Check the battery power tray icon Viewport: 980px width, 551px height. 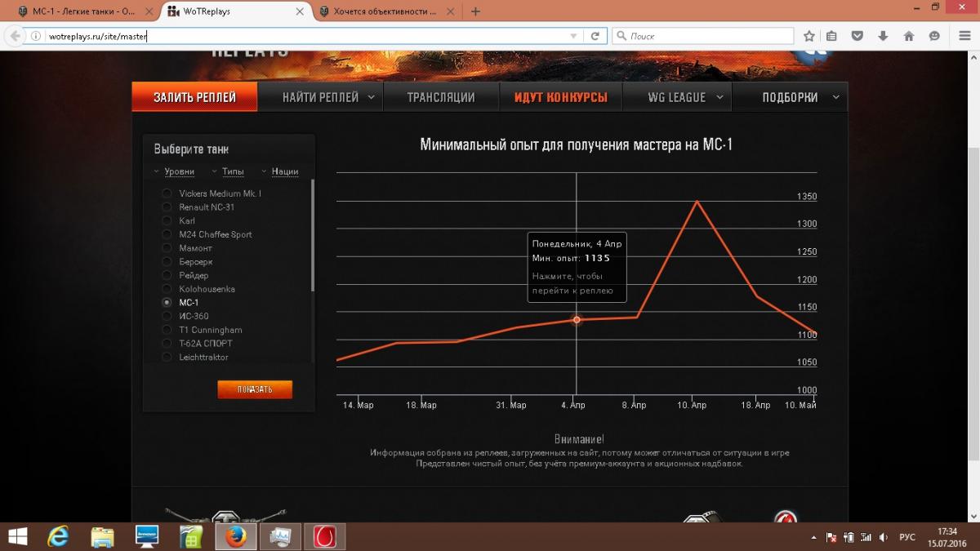coord(849,537)
